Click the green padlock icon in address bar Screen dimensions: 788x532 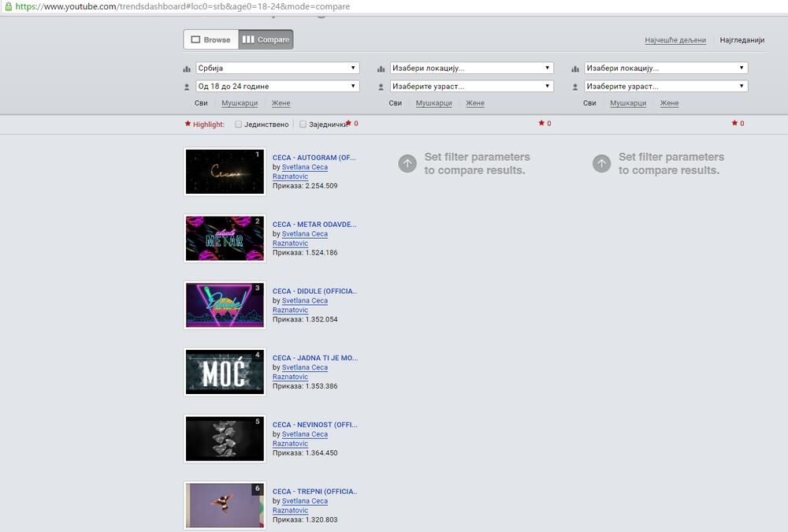(x=7, y=6)
